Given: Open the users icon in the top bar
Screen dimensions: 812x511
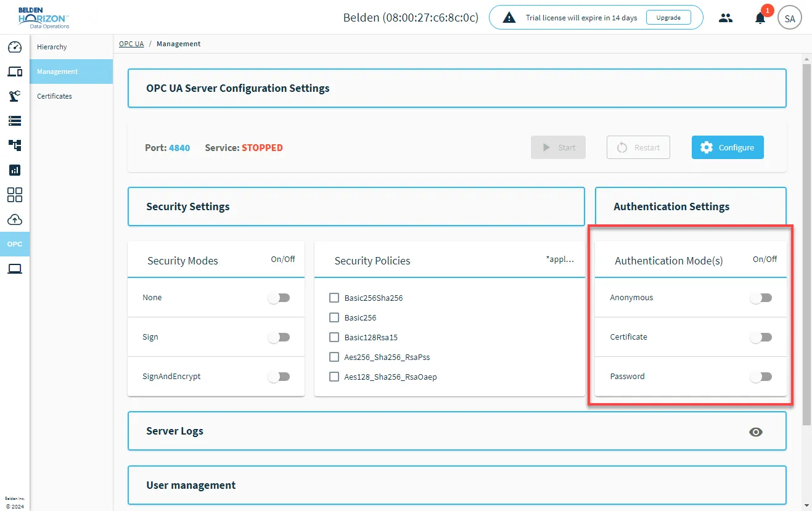Looking at the screenshot, I should click(726, 18).
